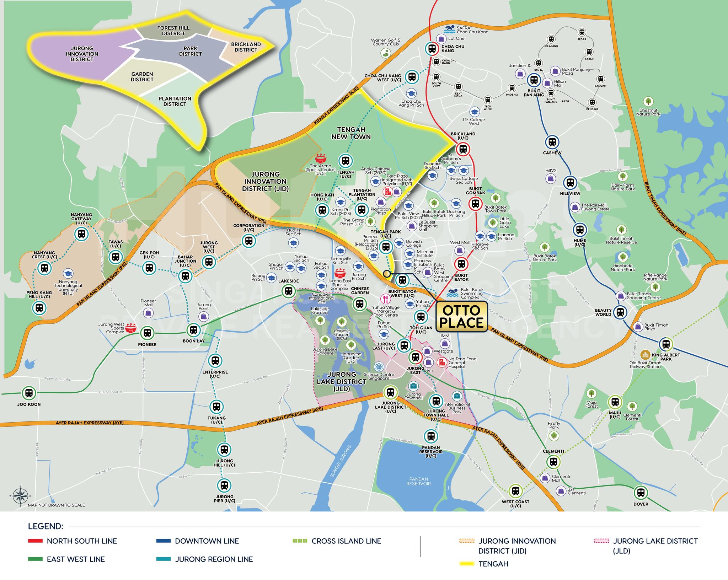This screenshot has height=580, width=728.
Task: Click the Cashew station icon
Action: [552, 142]
